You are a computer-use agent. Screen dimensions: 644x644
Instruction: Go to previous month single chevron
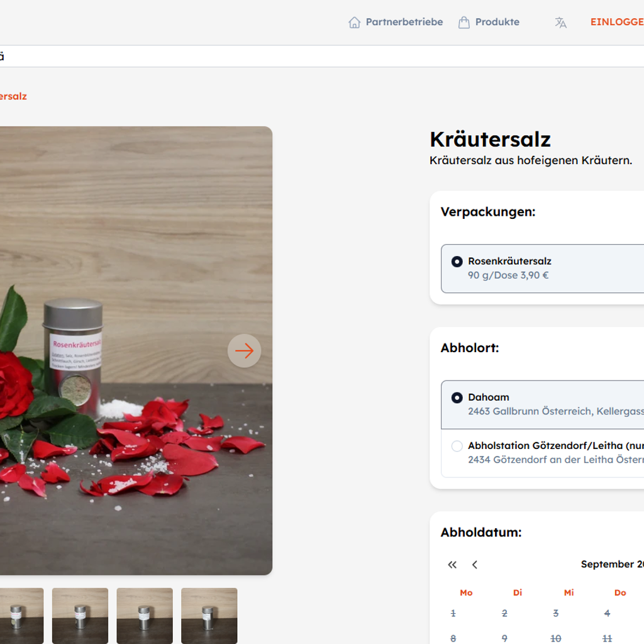(475, 565)
